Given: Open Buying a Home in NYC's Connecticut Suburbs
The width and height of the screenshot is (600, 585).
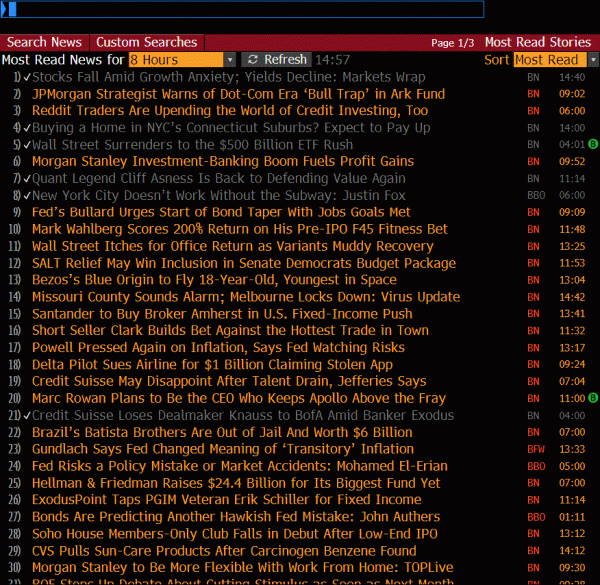Looking at the screenshot, I should 231,128.
